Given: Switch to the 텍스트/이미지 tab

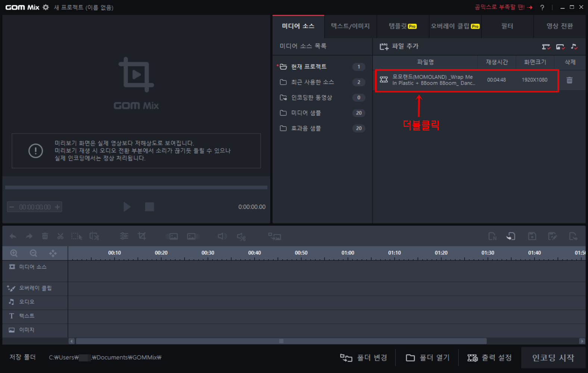Looking at the screenshot, I should 350,26.
